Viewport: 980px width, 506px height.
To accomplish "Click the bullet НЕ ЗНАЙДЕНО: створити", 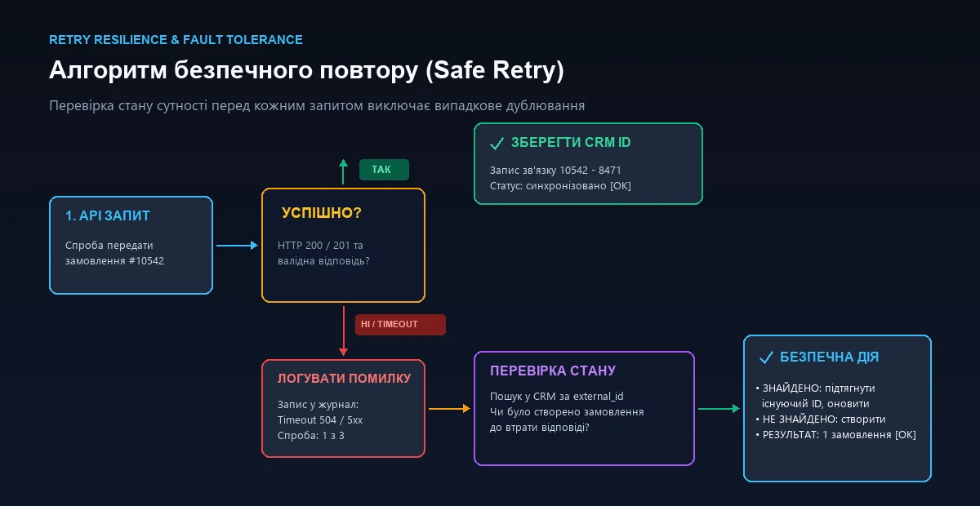I will click(x=822, y=419).
